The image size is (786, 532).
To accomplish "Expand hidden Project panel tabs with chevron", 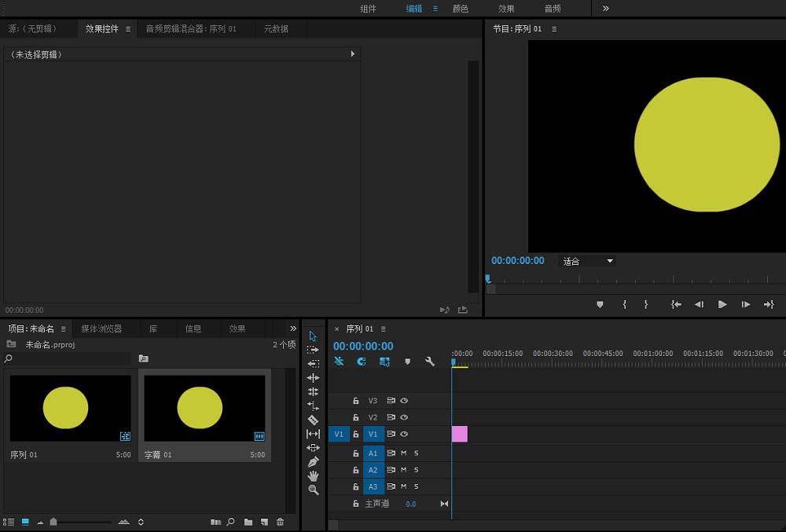I will pyautogui.click(x=293, y=328).
